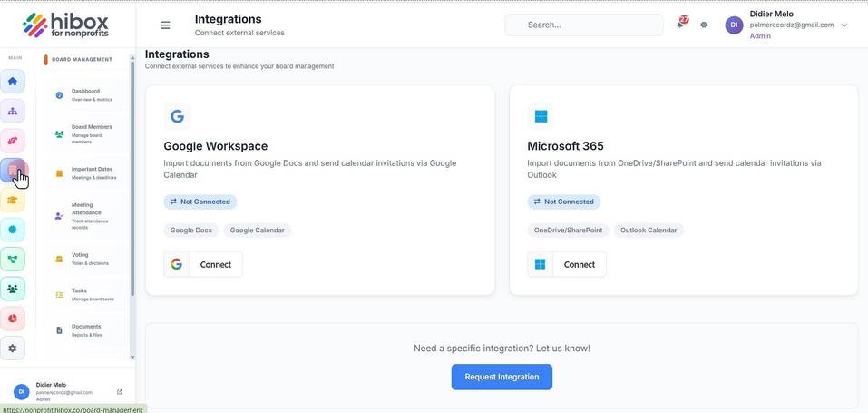Image resolution: width=868 pixels, height=413 pixels.
Task: Click the Outlook Calendar tag
Action: point(649,230)
